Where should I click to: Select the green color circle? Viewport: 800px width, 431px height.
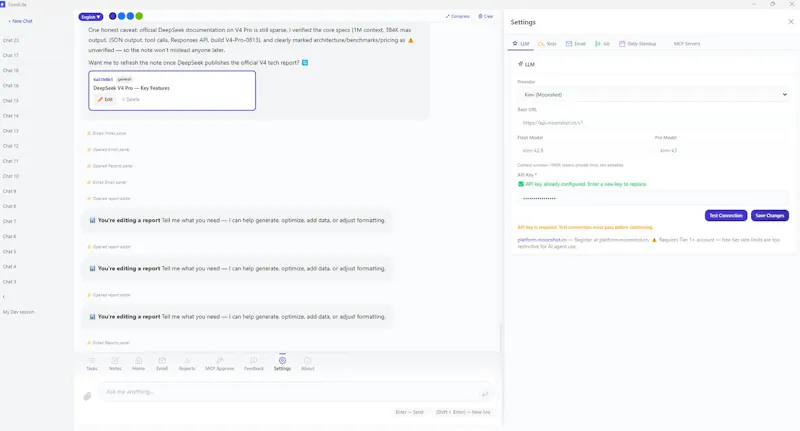[x=139, y=16]
